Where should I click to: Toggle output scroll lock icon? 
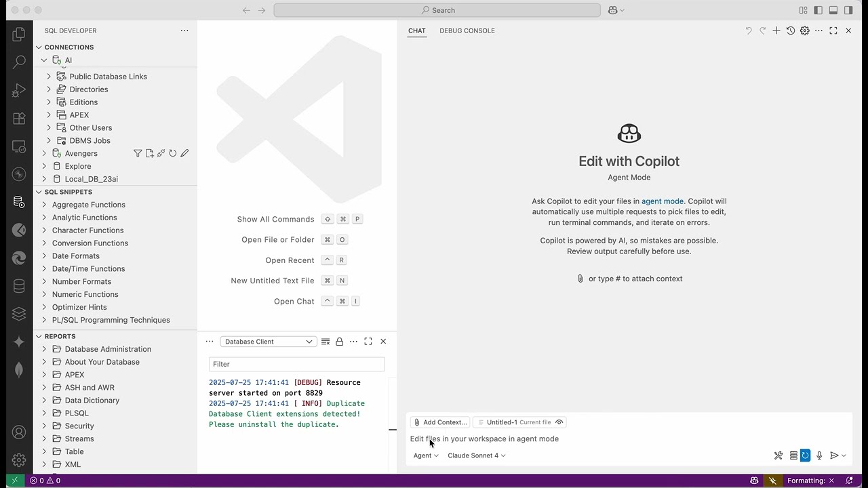[340, 342]
